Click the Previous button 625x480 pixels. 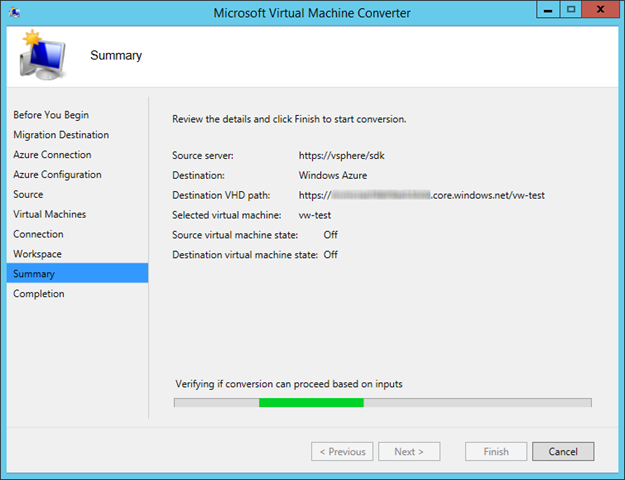click(342, 451)
